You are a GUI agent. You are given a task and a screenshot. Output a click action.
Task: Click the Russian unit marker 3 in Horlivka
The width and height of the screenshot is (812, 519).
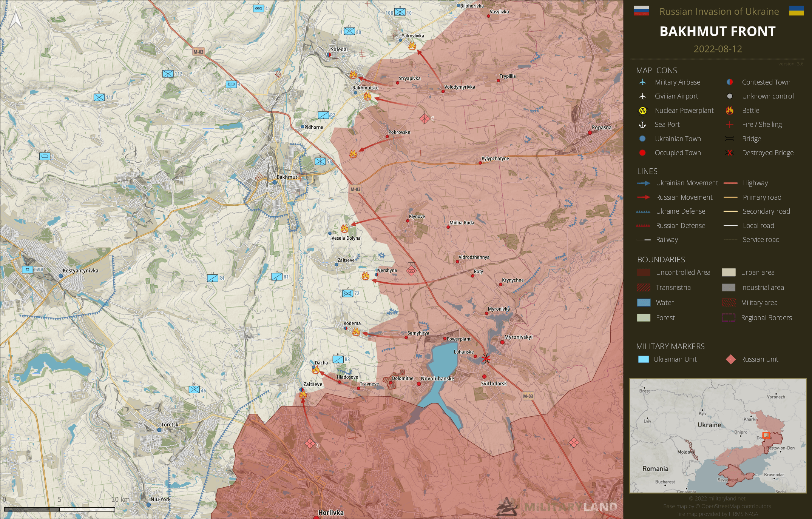click(310, 444)
